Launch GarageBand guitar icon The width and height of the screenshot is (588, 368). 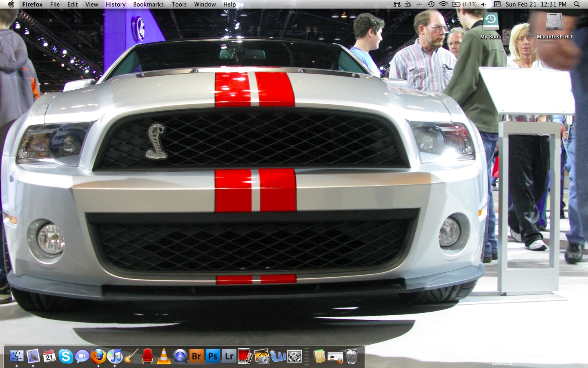(131, 357)
